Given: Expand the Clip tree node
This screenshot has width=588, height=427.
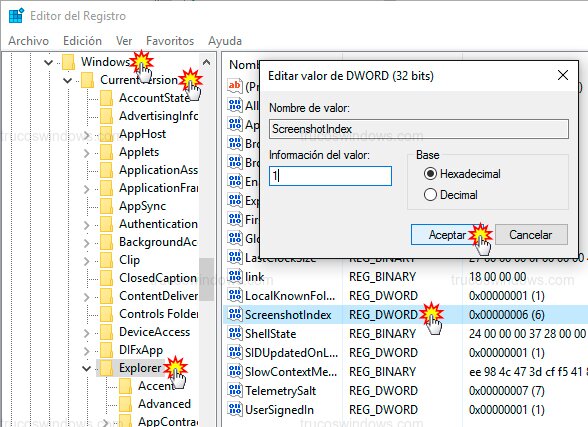Looking at the screenshot, I should [87, 261].
